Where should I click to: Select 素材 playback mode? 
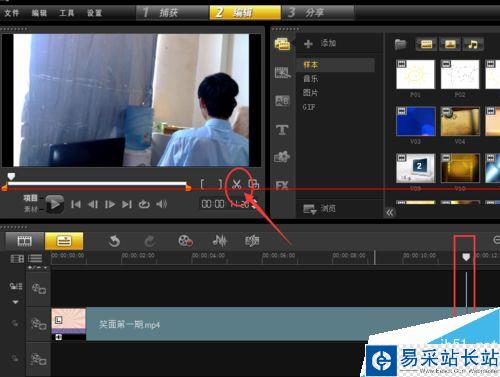[x=30, y=209]
